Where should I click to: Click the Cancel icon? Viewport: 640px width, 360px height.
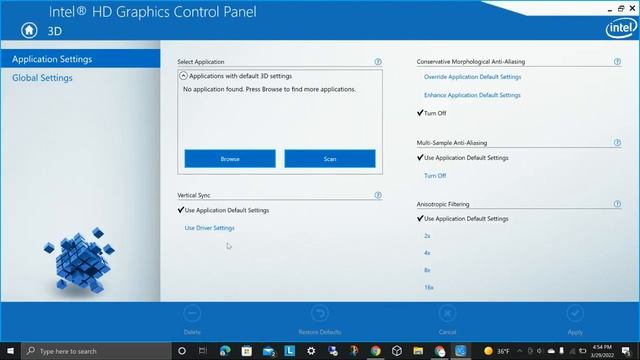pyautogui.click(x=447, y=314)
